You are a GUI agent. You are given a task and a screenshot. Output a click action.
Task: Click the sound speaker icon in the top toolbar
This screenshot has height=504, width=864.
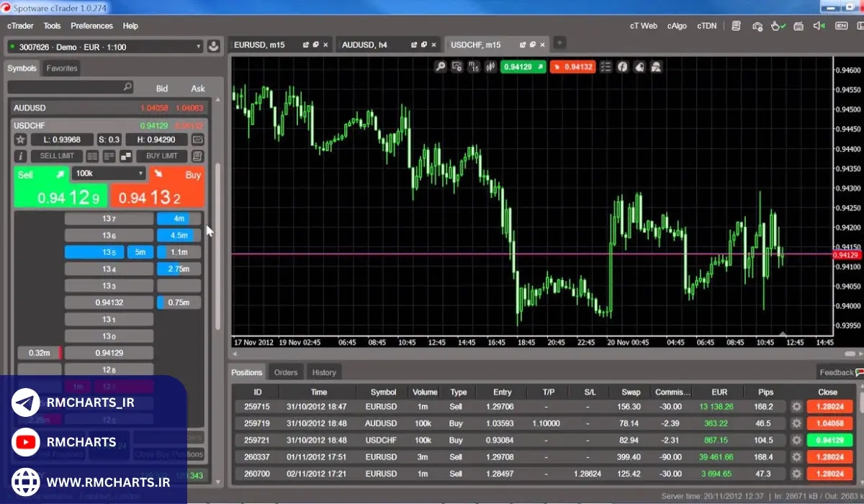[818, 26]
